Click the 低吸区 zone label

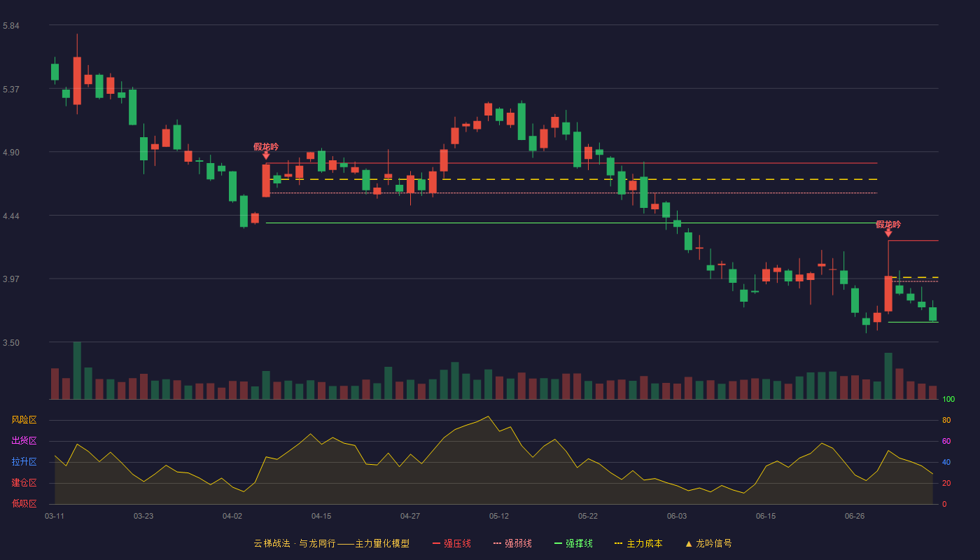[24, 503]
